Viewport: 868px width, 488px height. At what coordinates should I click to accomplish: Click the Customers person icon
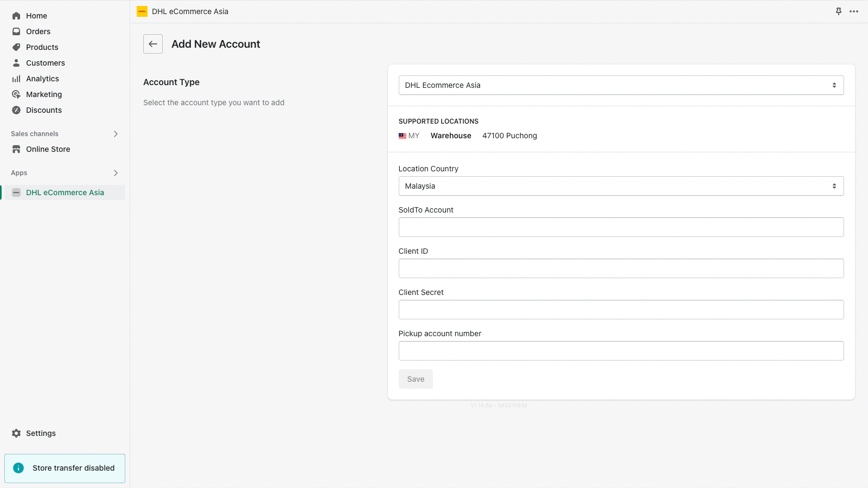16,63
